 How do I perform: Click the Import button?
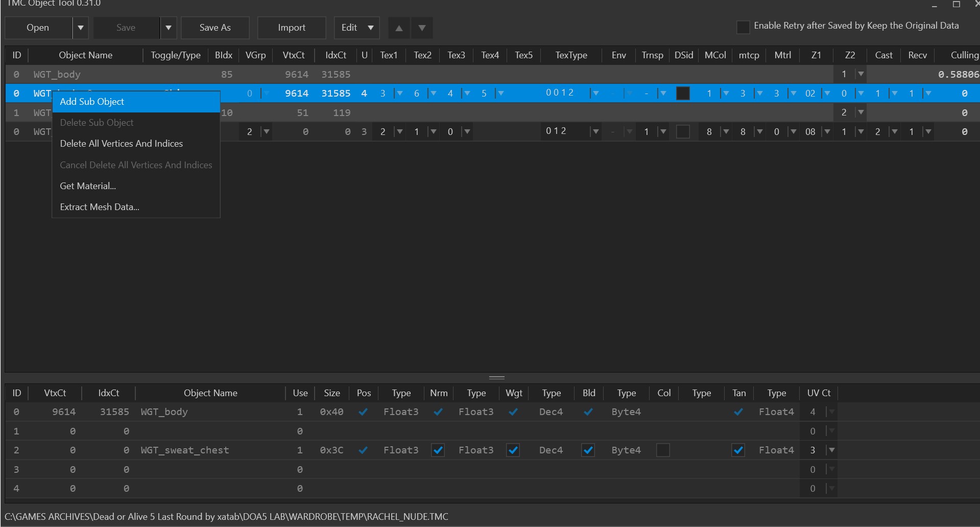(292, 28)
